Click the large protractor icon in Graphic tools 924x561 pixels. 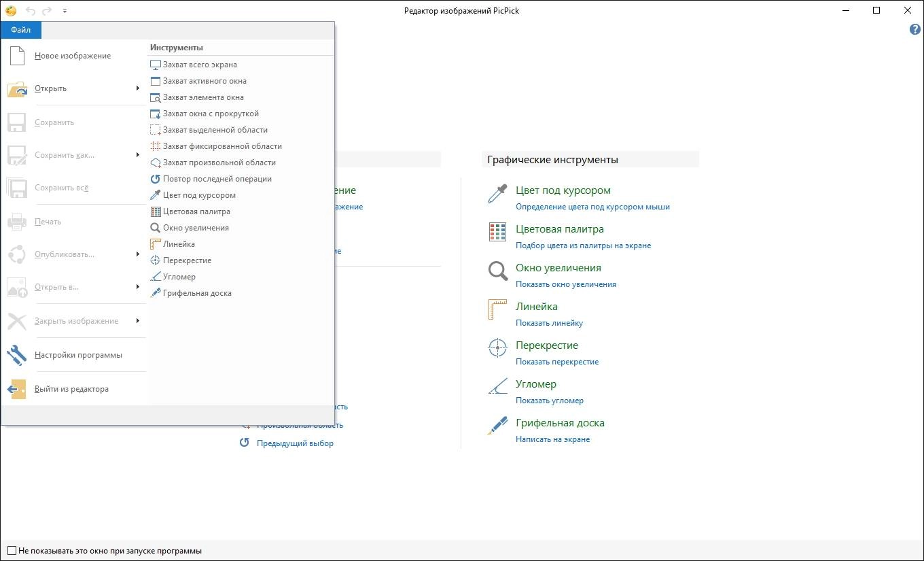click(x=497, y=387)
